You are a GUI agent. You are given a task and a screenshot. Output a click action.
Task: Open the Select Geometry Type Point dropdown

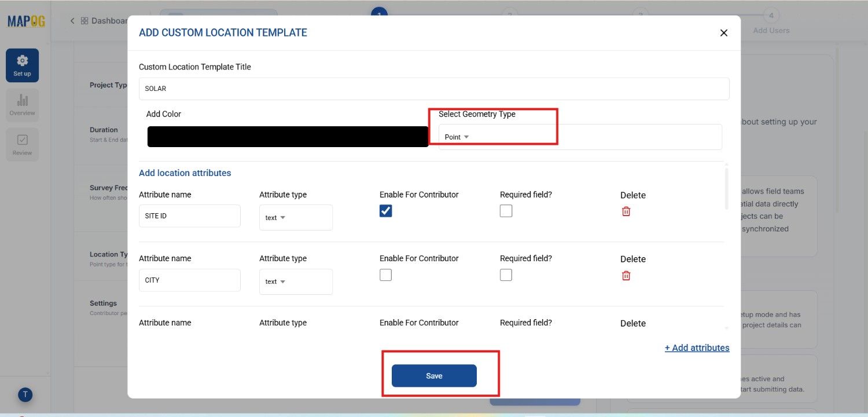pos(457,137)
